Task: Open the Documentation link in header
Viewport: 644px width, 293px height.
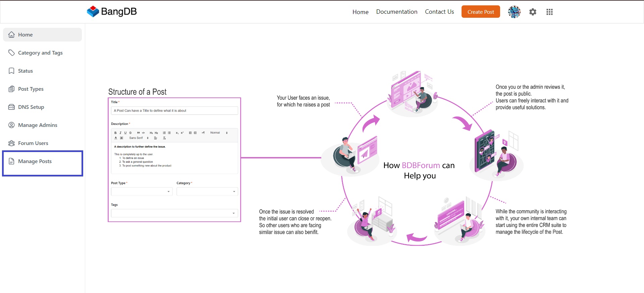Action: tap(397, 12)
